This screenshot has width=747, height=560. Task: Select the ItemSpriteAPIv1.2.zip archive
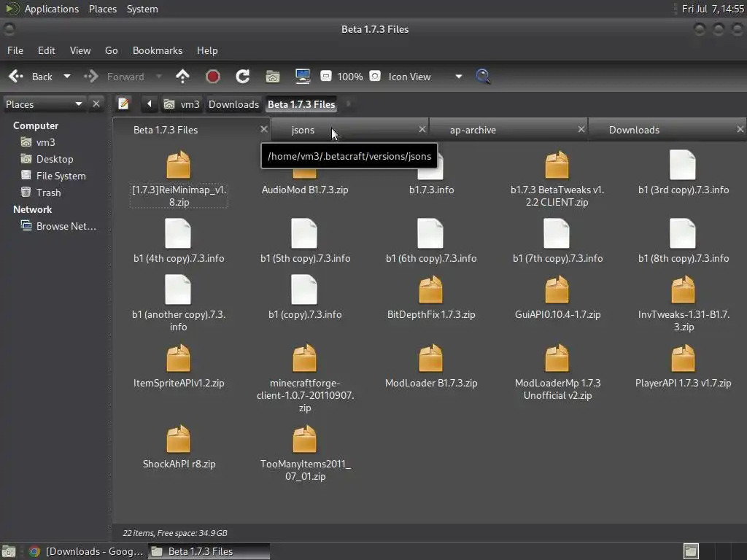tap(178, 358)
